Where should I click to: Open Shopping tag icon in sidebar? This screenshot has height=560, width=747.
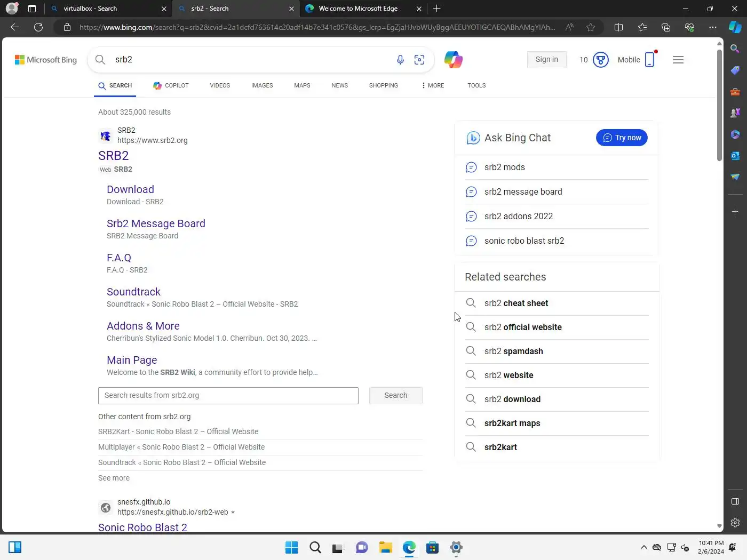[x=735, y=70]
